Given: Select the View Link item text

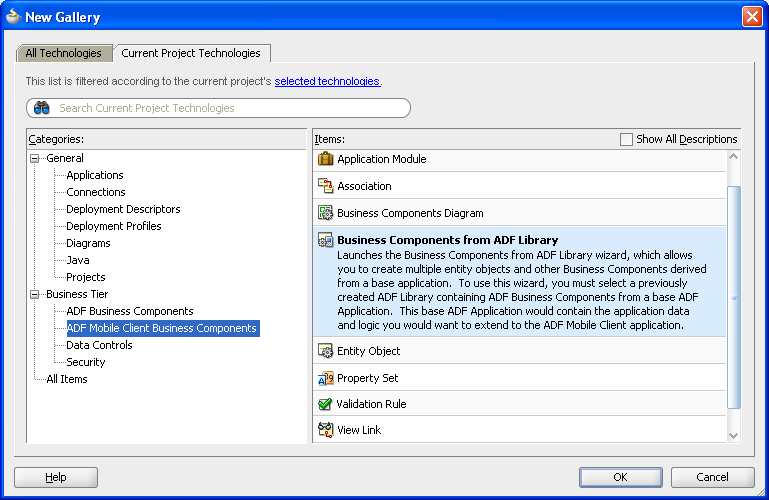Looking at the screenshot, I should pyautogui.click(x=359, y=430).
